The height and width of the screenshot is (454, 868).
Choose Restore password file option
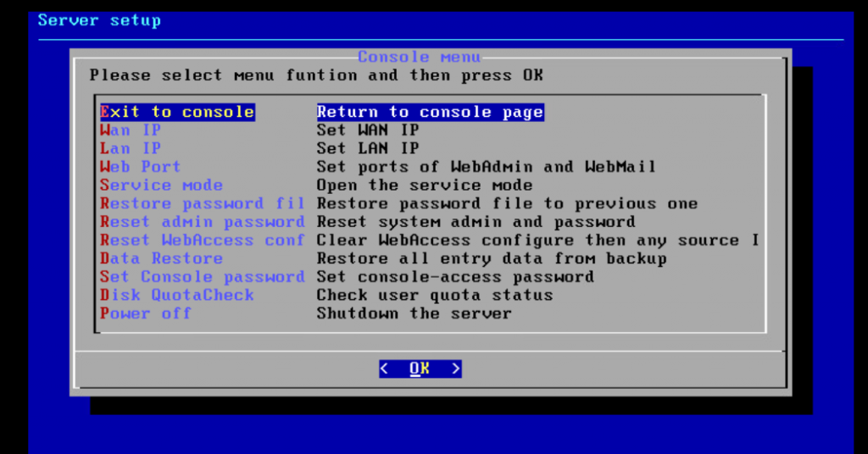203,203
